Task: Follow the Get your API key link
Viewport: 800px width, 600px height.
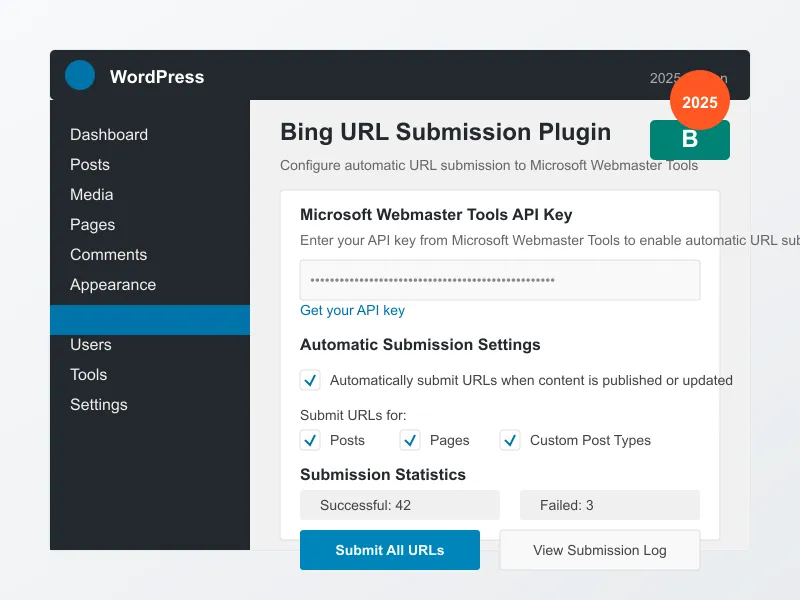Action: coord(353,310)
